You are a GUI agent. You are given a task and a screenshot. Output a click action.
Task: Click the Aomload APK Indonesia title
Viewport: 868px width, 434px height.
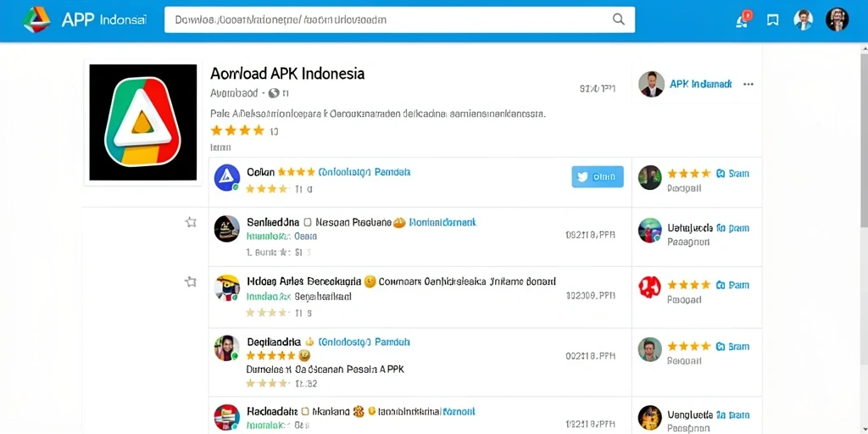pos(287,73)
